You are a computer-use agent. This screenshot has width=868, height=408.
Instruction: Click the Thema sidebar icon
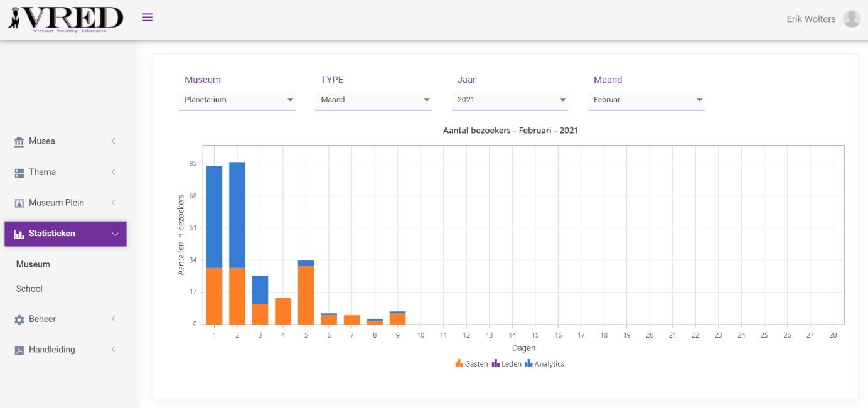point(19,173)
